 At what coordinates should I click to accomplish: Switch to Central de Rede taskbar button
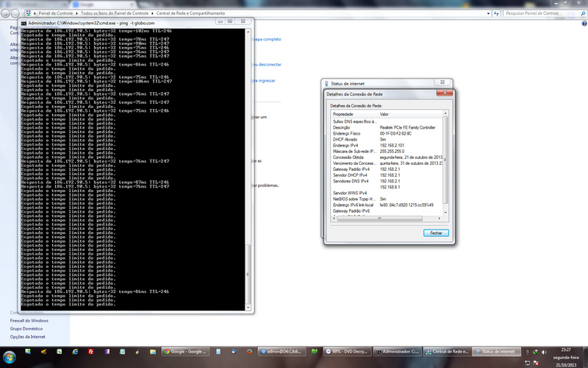[x=448, y=352]
